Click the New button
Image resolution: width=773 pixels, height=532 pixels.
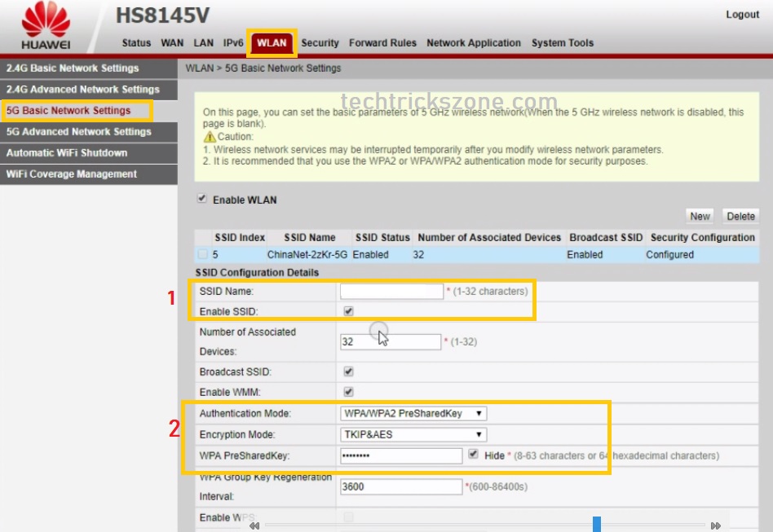700,216
